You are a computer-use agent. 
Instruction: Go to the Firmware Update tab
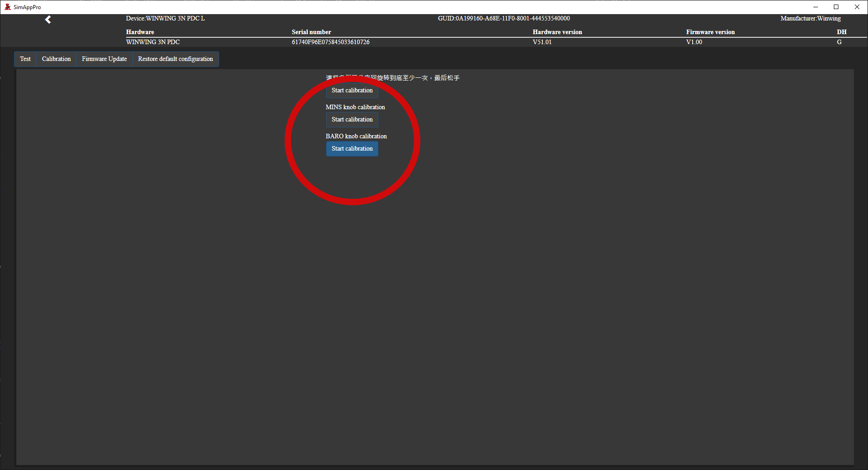(x=104, y=59)
